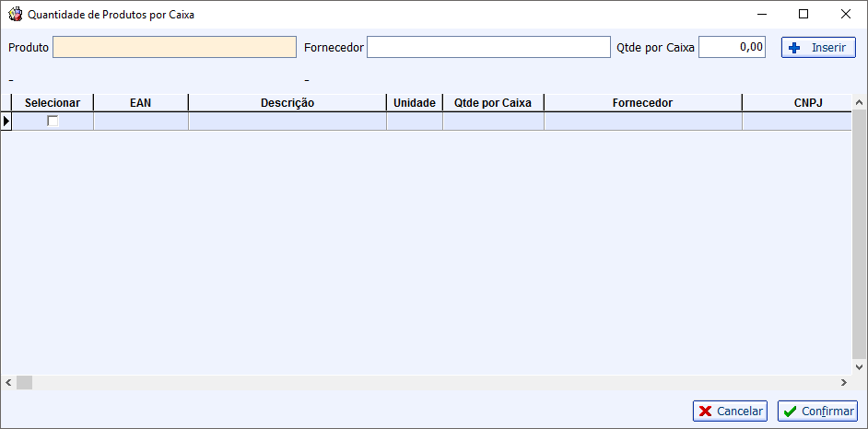Click the blue plus Inserir icon
The height and width of the screenshot is (429, 868).
(794, 48)
